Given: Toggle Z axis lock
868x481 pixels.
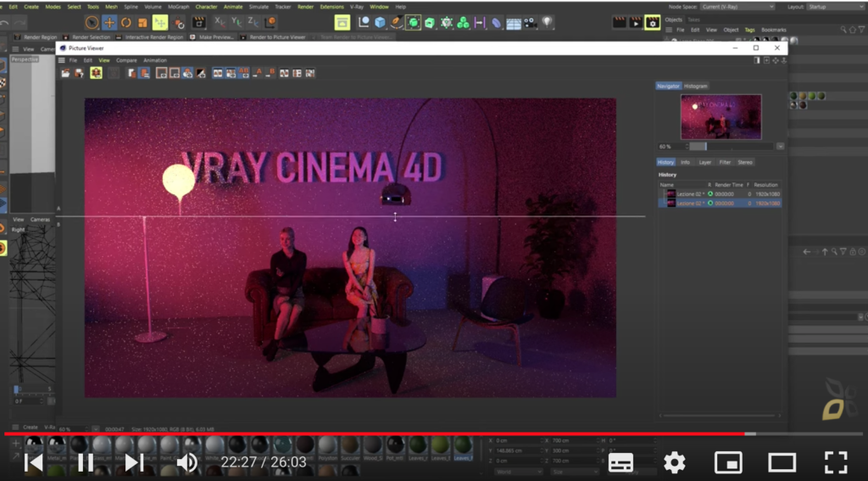Looking at the screenshot, I should click(253, 22).
